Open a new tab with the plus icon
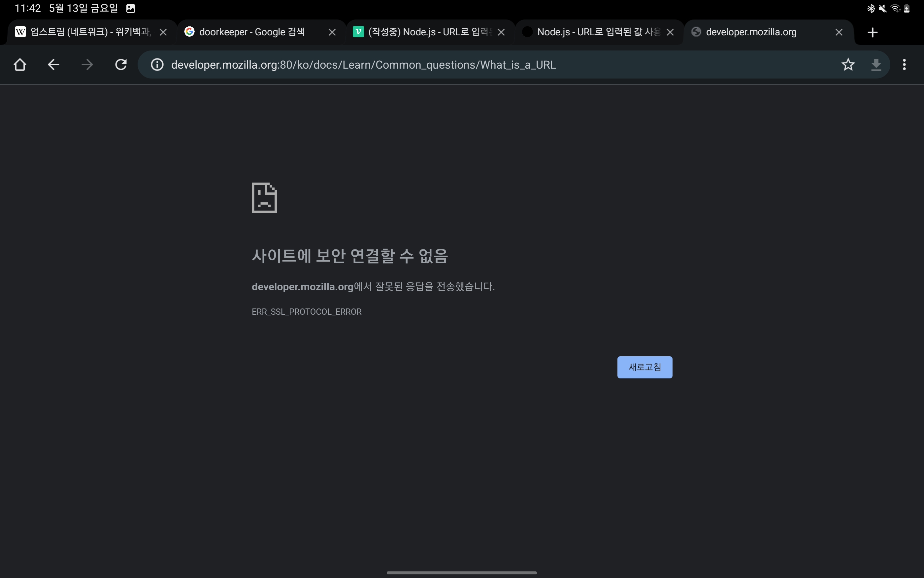This screenshot has width=924, height=578. pyautogui.click(x=873, y=32)
